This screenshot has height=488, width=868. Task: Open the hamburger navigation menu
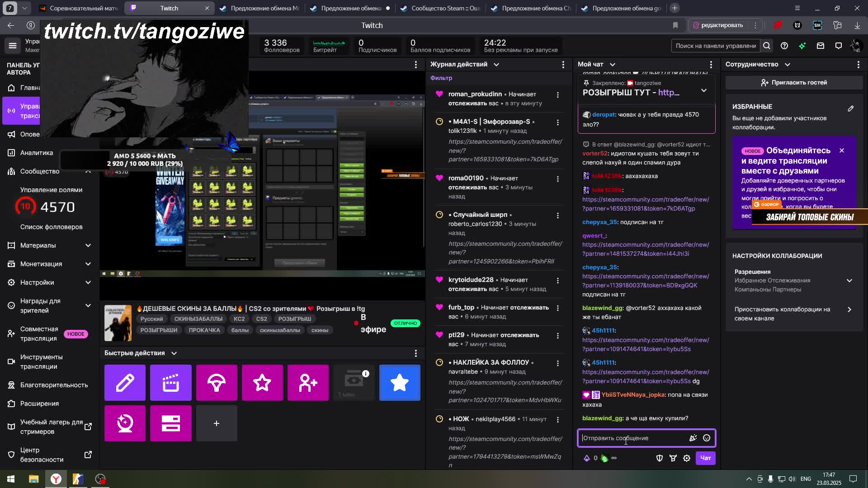pos(13,46)
